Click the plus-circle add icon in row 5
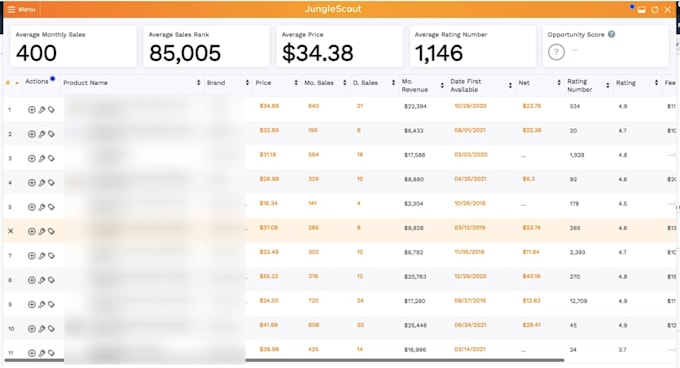 32,207
